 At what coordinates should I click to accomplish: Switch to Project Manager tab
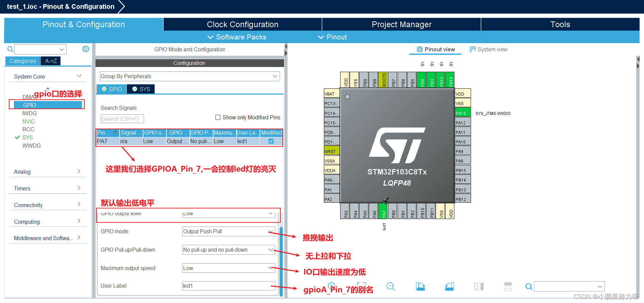pos(401,24)
